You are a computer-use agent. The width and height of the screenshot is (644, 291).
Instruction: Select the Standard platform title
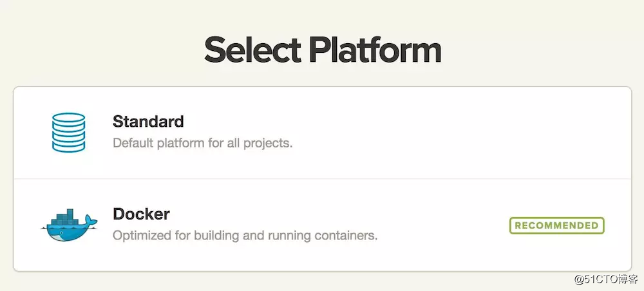148,122
